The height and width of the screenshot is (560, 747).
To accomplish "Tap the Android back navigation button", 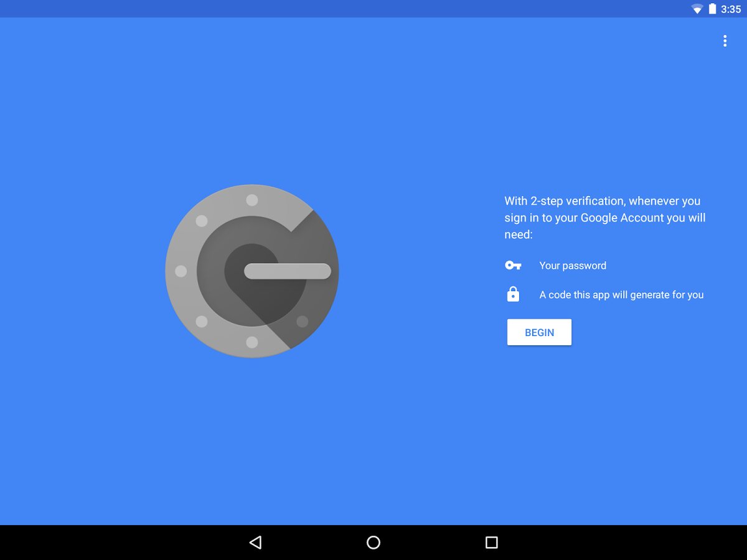I will coord(255,543).
